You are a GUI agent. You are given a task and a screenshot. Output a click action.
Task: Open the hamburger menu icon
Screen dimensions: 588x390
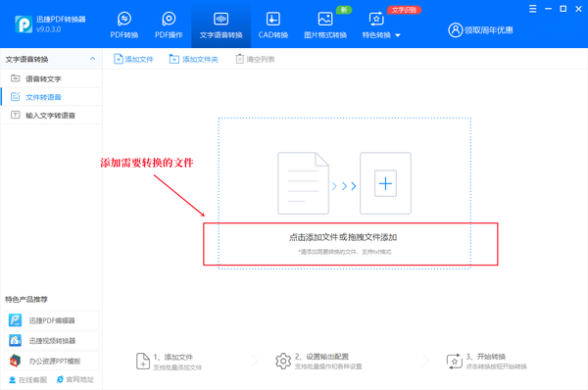[x=532, y=9]
